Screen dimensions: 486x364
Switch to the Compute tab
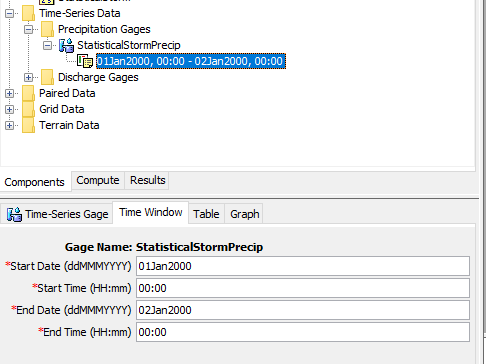pos(98,180)
